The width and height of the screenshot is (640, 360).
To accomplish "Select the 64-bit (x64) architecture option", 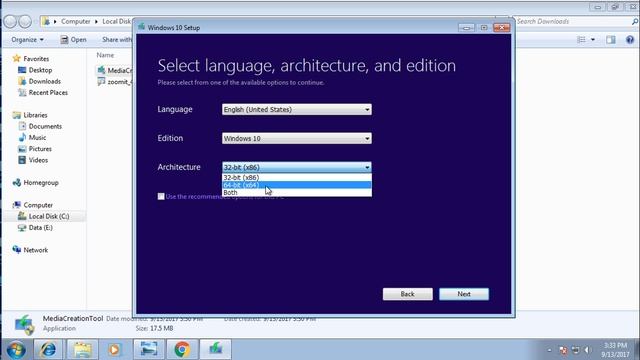I will click(x=297, y=185).
